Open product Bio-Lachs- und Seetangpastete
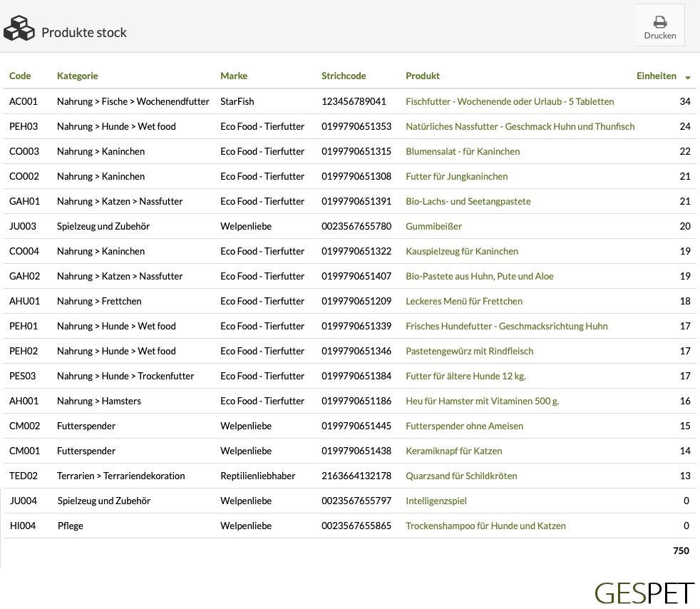 468,201
